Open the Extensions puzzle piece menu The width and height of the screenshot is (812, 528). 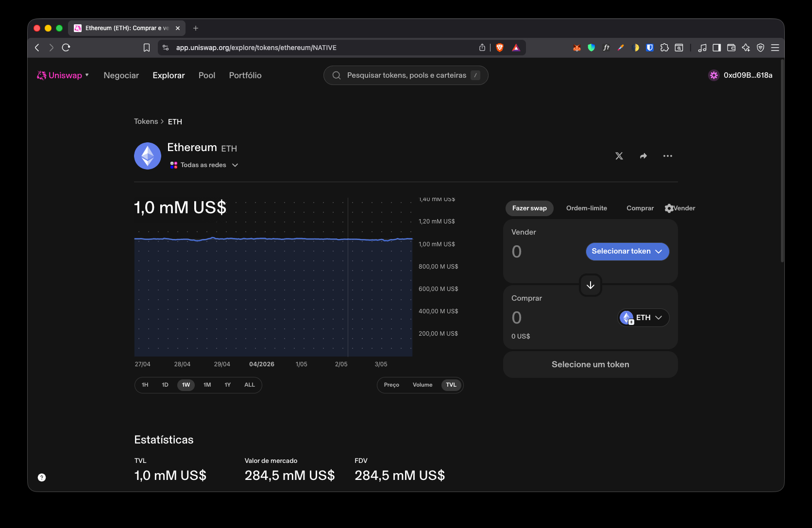pyautogui.click(x=664, y=48)
